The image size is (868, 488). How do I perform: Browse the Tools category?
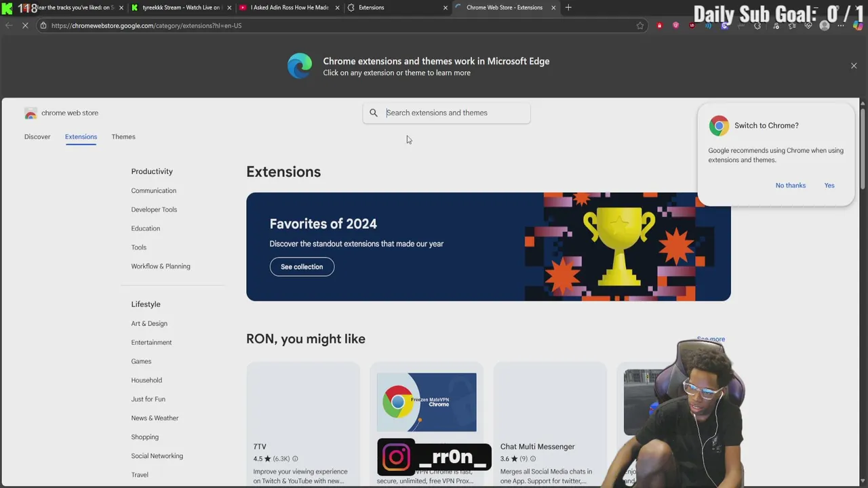coord(138,248)
